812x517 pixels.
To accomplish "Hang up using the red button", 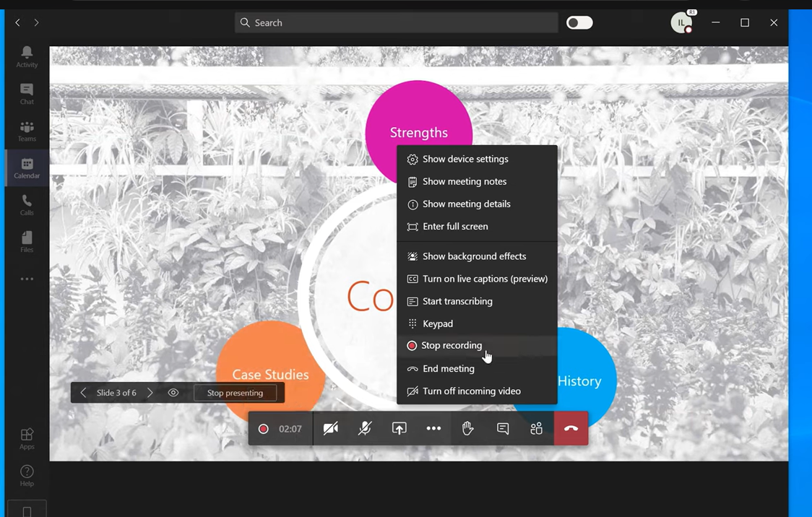I will 571,429.
